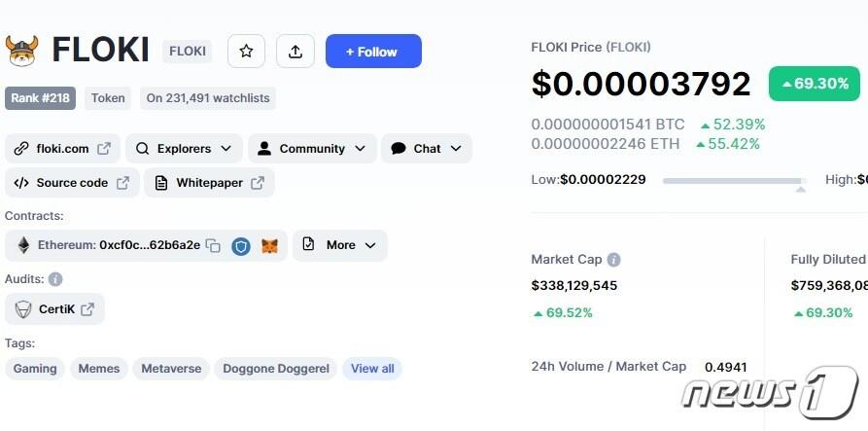The width and height of the screenshot is (868, 431).
Task: Expand the Explorers dropdown
Action: [184, 149]
